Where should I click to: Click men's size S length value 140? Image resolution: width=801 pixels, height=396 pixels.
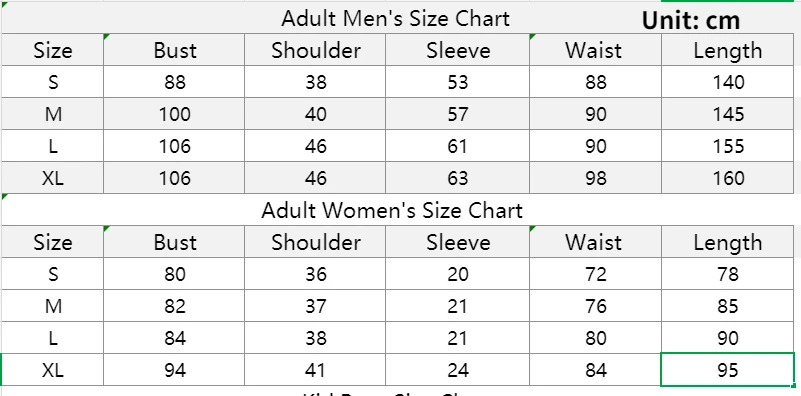(x=727, y=82)
